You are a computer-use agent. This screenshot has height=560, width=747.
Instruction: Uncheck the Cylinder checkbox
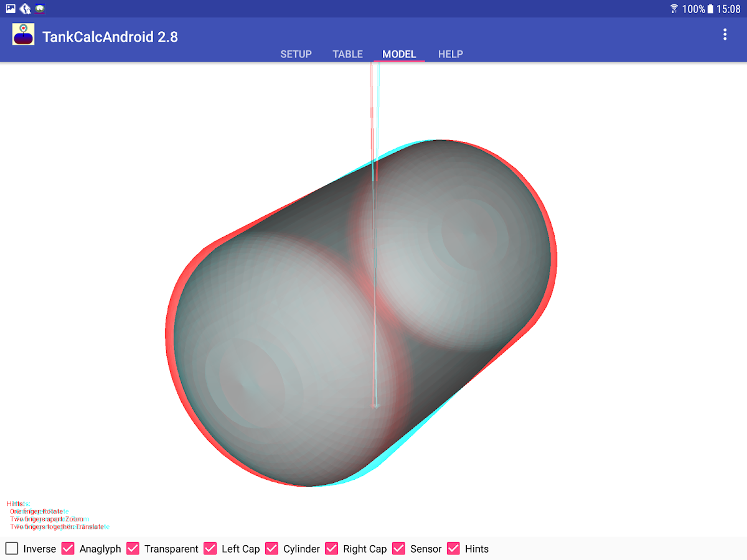coord(271,548)
